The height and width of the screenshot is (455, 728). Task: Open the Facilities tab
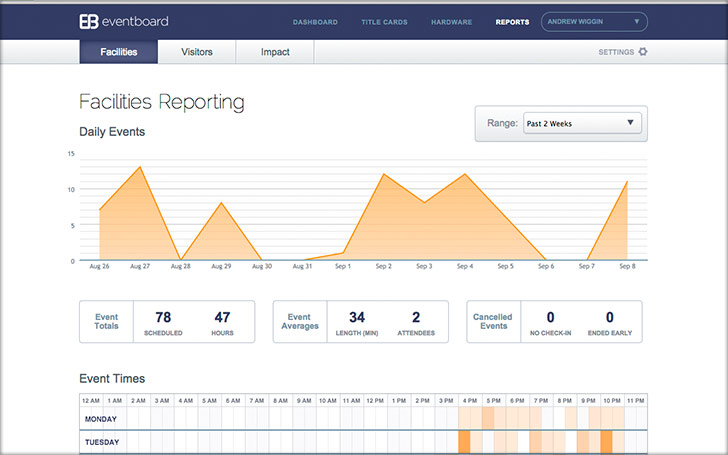(x=118, y=52)
